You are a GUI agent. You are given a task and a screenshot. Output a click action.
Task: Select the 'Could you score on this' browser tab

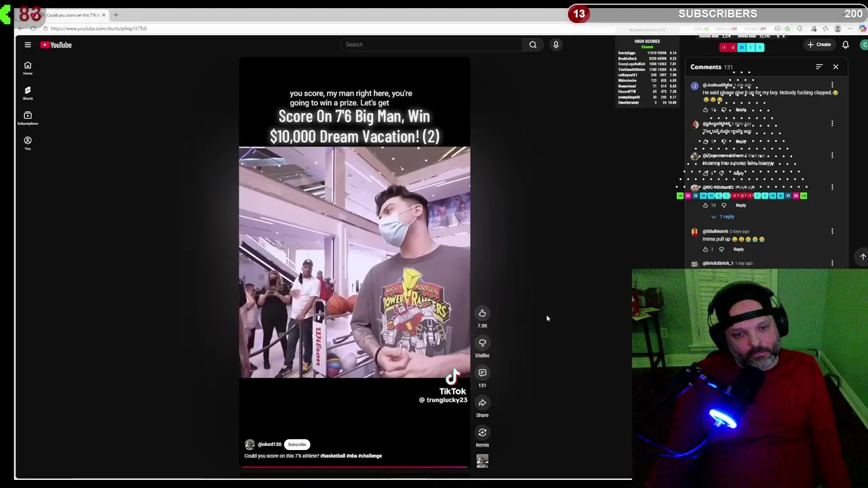(73, 15)
